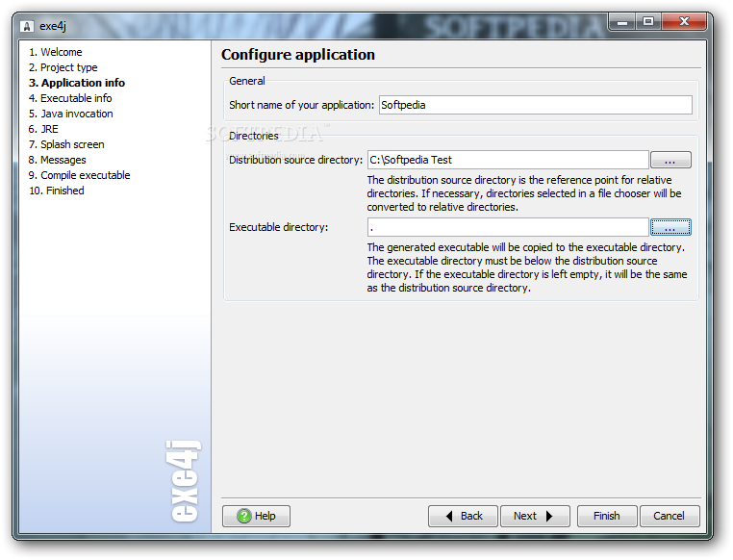
Task: Click the Directories group label
Action: 254,136
